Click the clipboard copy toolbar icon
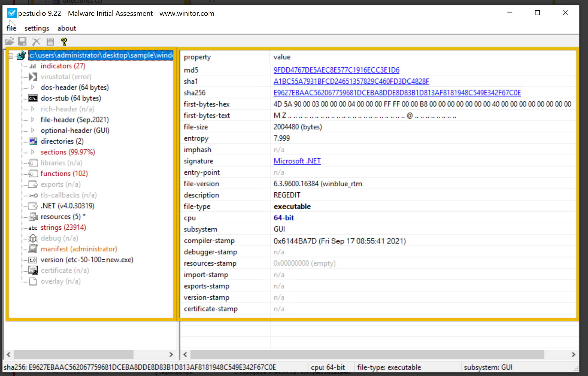The image size is (588, 376). [50, 42]
